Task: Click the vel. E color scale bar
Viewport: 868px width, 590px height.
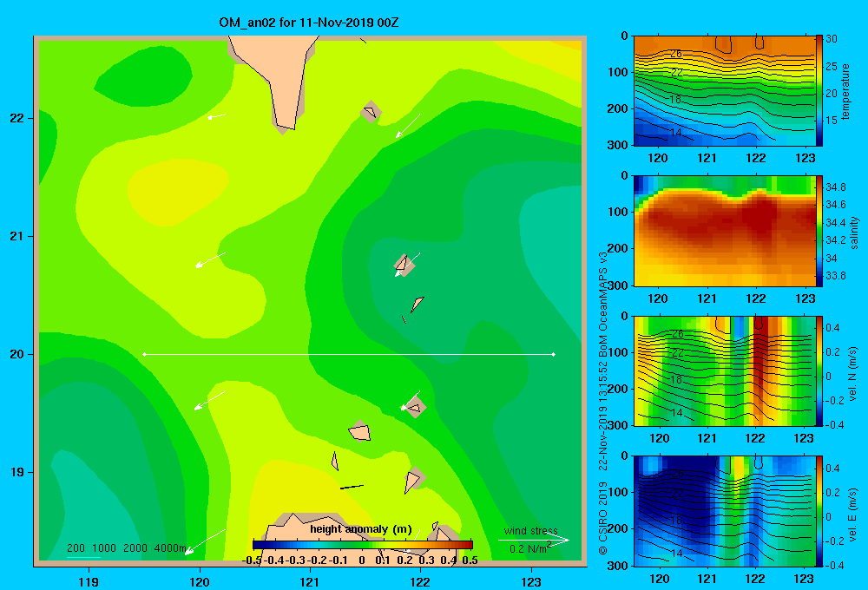Action: (x=819, y=511)
